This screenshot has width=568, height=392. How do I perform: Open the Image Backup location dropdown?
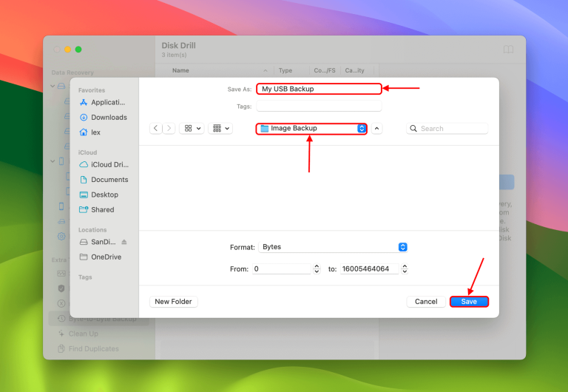click(x=311, y=129)
